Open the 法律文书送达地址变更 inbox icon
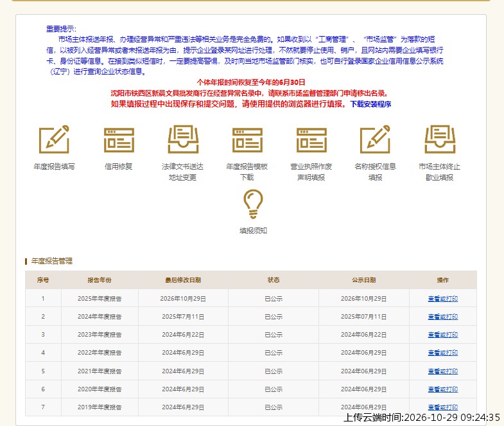Screen dimensions: 504x426 click(x=183, y=139)
